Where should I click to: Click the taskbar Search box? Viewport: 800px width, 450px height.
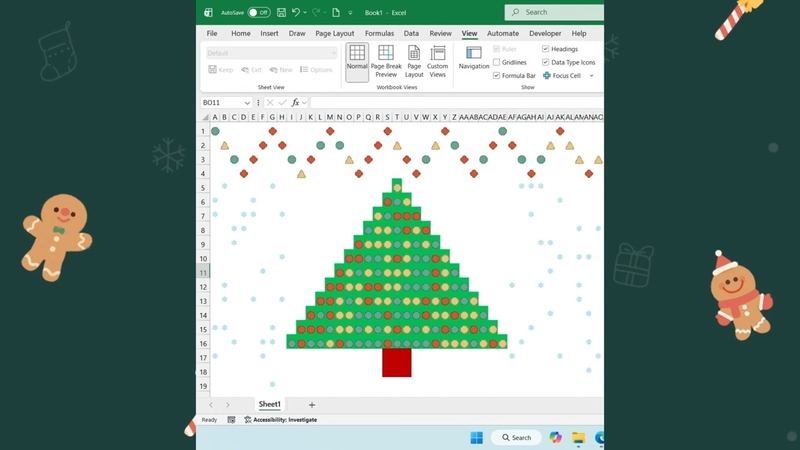(x=516, y=438)
